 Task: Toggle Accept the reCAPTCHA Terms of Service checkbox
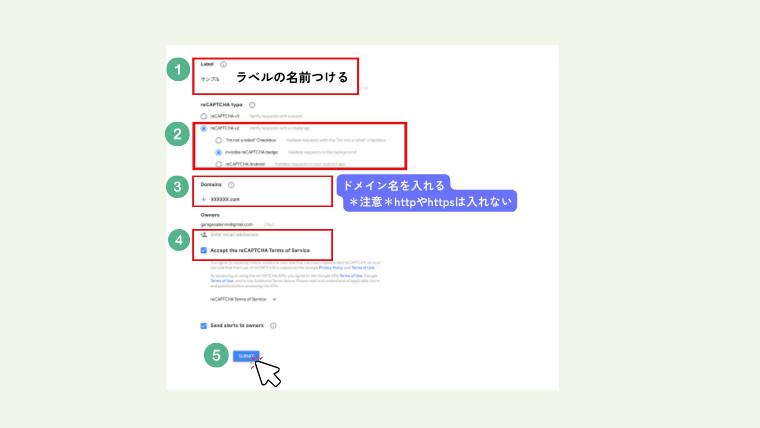click(204, 250)
